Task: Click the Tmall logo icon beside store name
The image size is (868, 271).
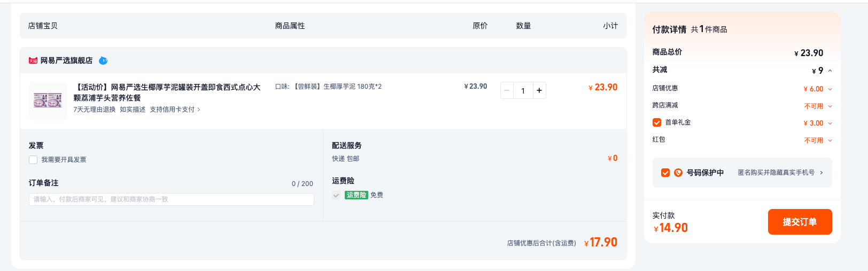Action: [x=33, y=61]
